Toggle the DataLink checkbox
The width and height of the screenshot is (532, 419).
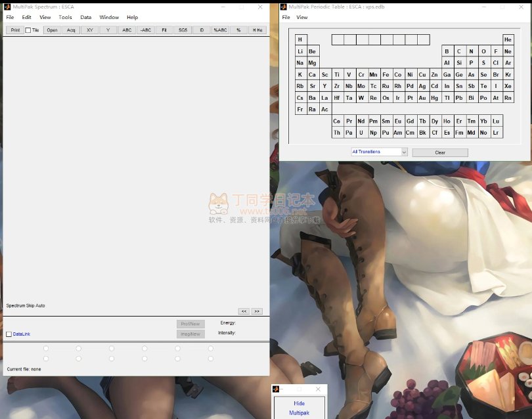9,334
